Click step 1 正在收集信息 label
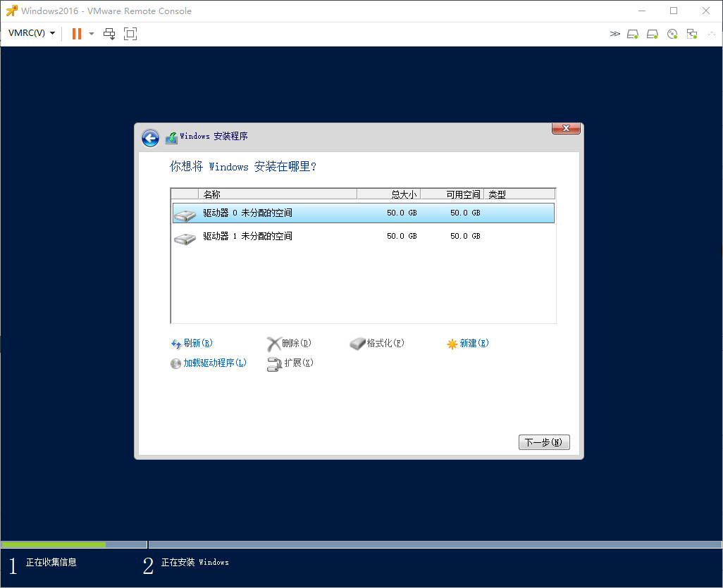Image resolution: width=723 pixels, height=588 pixels. pyautogui.click(x=51, y=562)
